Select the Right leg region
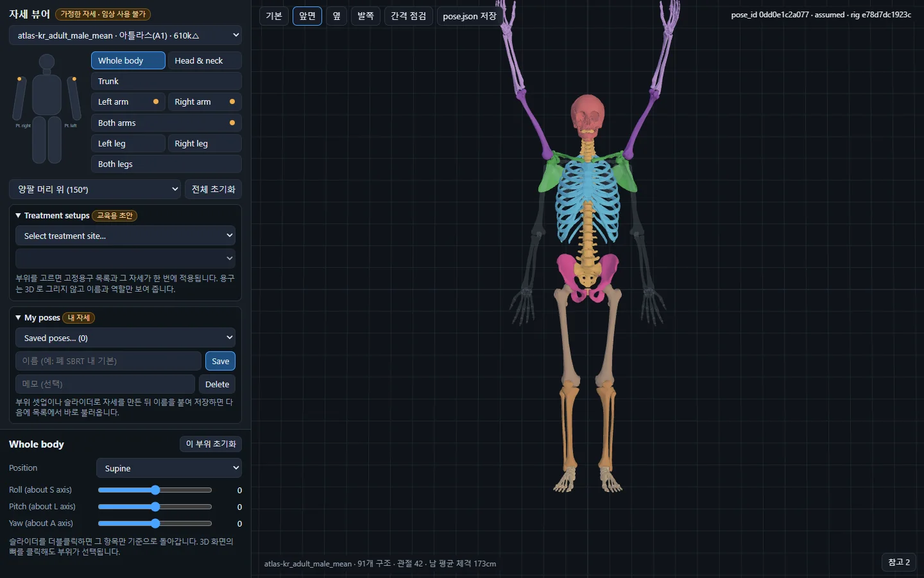 205,143
